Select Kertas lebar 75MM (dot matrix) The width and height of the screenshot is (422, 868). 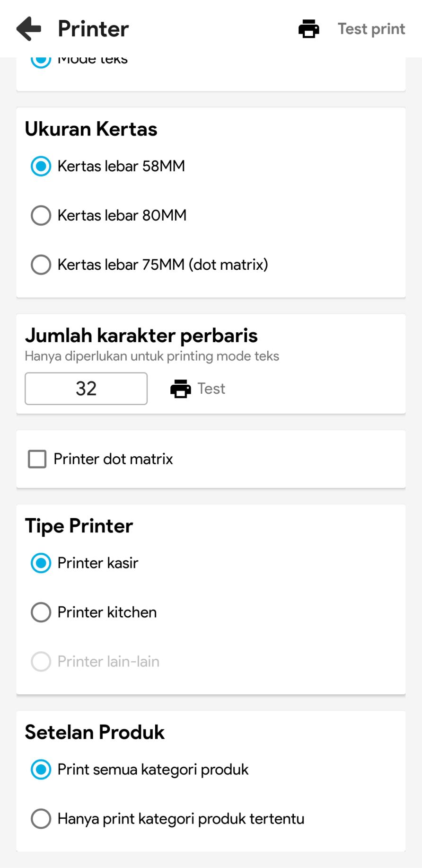(x=41, y=265)
